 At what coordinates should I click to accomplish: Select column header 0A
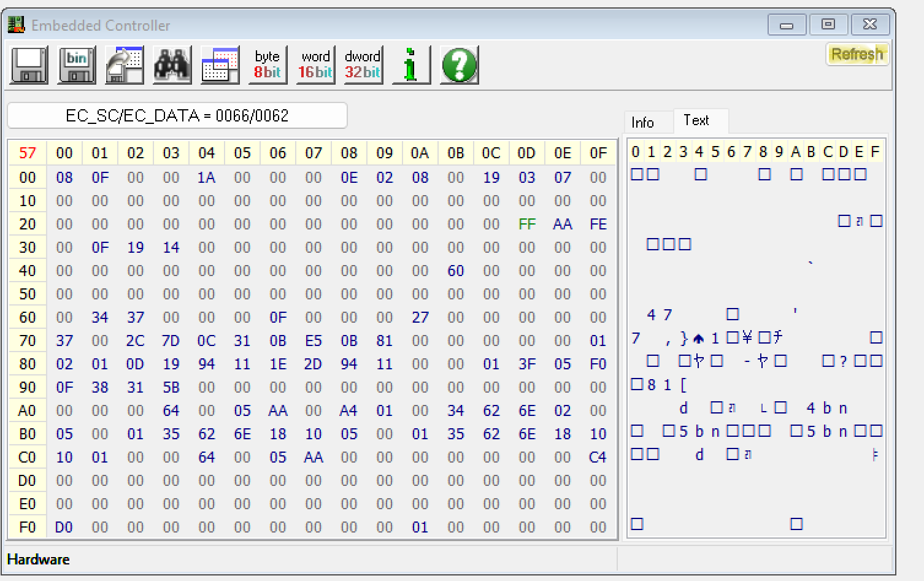click(420, 153)
